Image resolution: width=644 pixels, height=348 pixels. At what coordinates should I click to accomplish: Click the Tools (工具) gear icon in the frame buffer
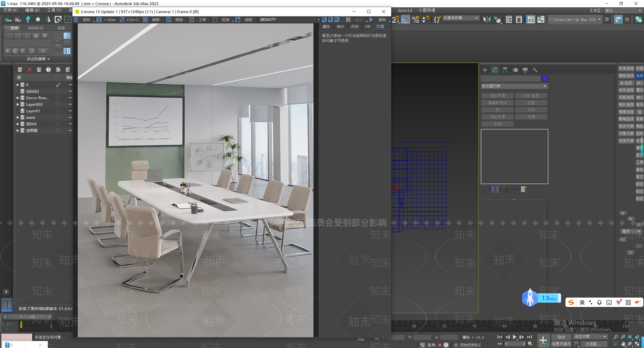click(192, 19)
